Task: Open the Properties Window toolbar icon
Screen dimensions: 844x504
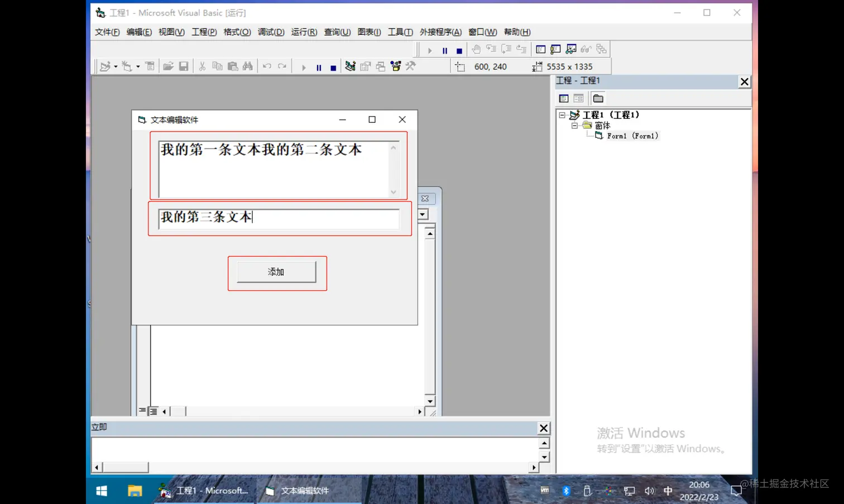Action: [365, 66]
